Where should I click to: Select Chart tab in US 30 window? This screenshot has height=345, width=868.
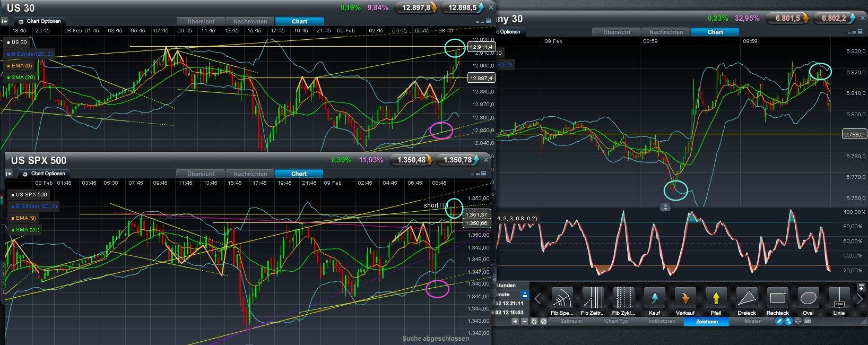[x=299, y=21]
